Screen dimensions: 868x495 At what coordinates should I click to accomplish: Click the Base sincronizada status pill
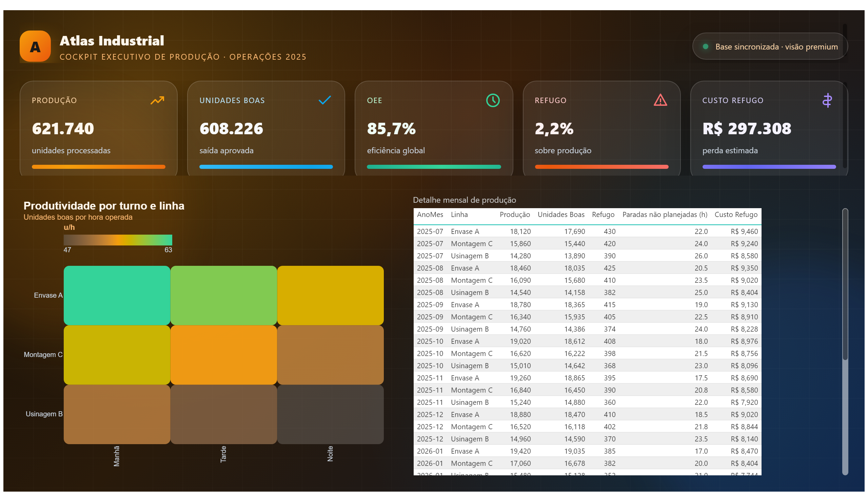(770, 46)
